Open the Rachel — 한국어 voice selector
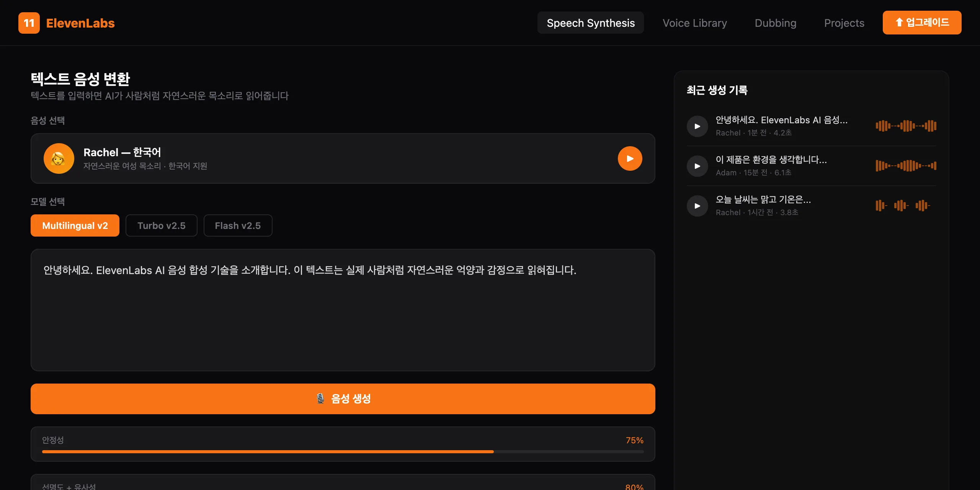The image size is (980, 490). pyautogui.click(x=343, y=158)
